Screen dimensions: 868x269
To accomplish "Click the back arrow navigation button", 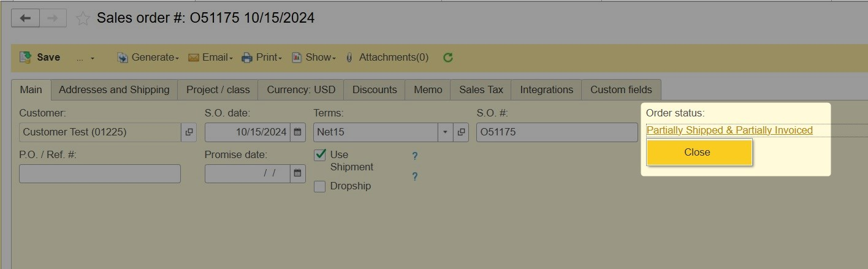I will tap(25, 18).
